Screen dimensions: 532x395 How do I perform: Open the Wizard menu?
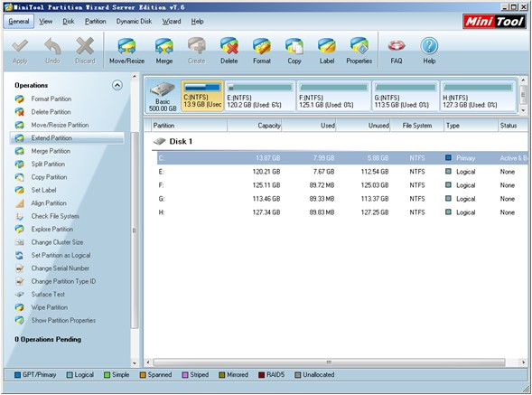click(x=172, y=22)
